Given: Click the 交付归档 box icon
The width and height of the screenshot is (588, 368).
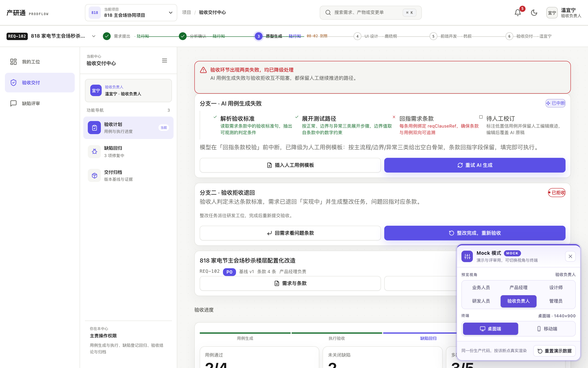Looking at the screenshot, I should pyautogui.click(x=94, y=175).
